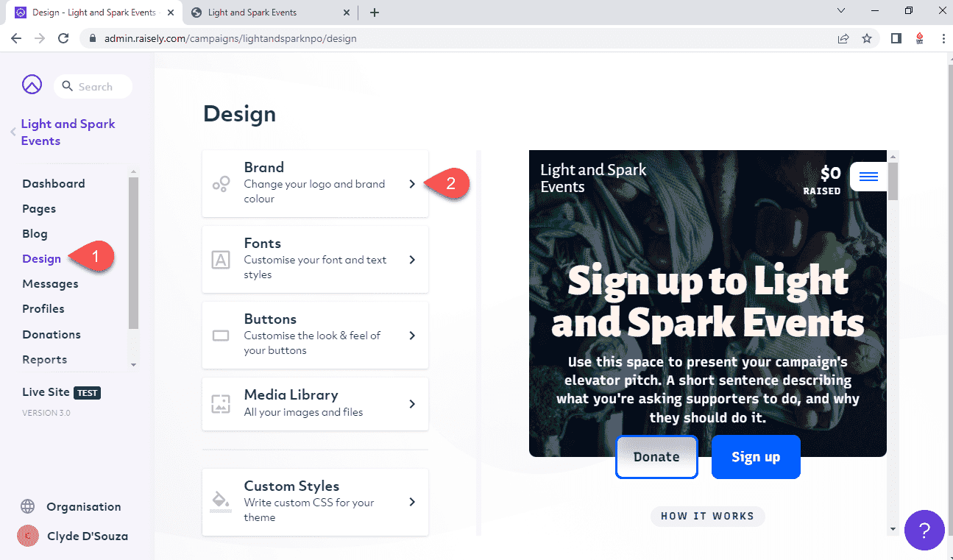The height and width of the screenshot is (560, 953).
Task: Bookmark page with star icon
Action: [867, 38]
